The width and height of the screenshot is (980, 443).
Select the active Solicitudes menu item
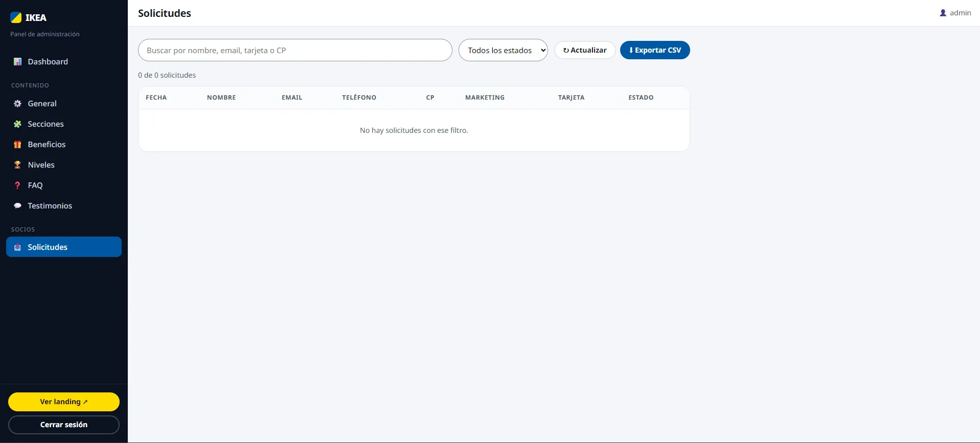click(x=64, y=247)
